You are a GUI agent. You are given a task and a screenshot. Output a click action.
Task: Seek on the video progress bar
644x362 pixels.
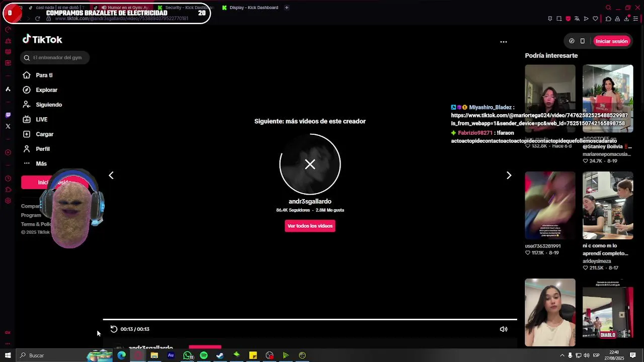(x=310, y=319)
